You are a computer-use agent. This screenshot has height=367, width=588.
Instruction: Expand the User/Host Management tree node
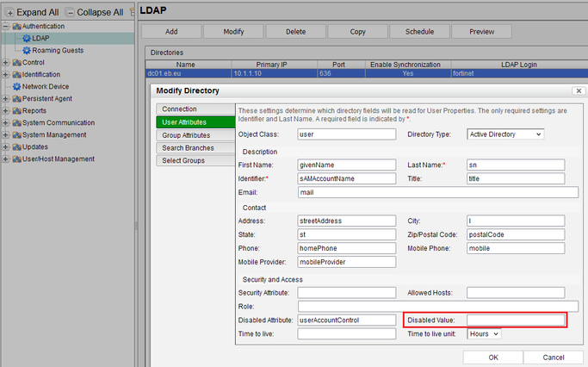(5, 159)
